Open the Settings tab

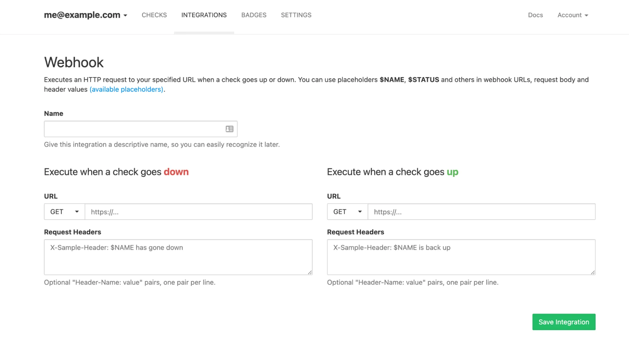tap(296, 15)
